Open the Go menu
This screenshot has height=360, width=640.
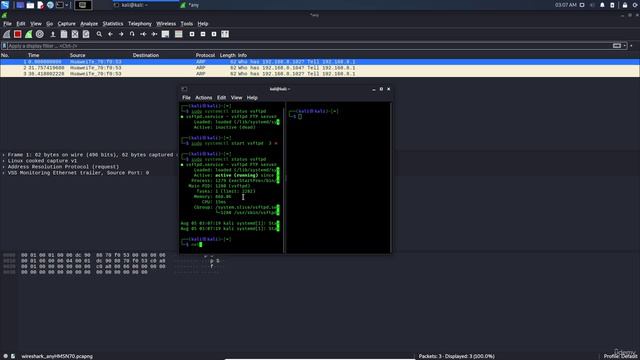point(49,24)
